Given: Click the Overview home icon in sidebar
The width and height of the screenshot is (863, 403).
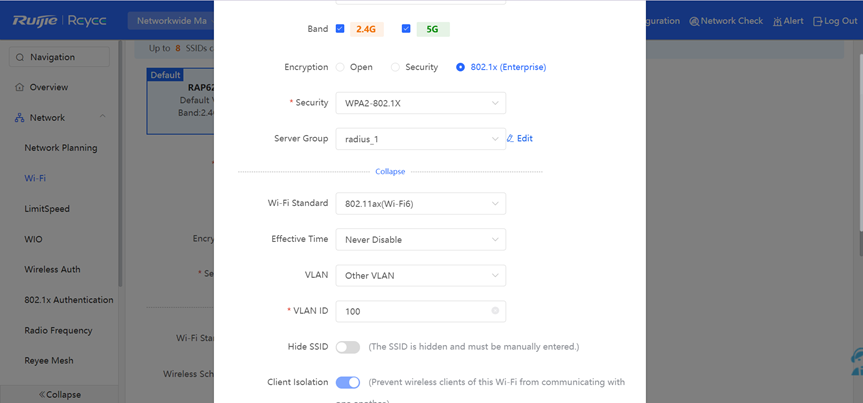Looking at the screenshot, I should coord(20,87).
